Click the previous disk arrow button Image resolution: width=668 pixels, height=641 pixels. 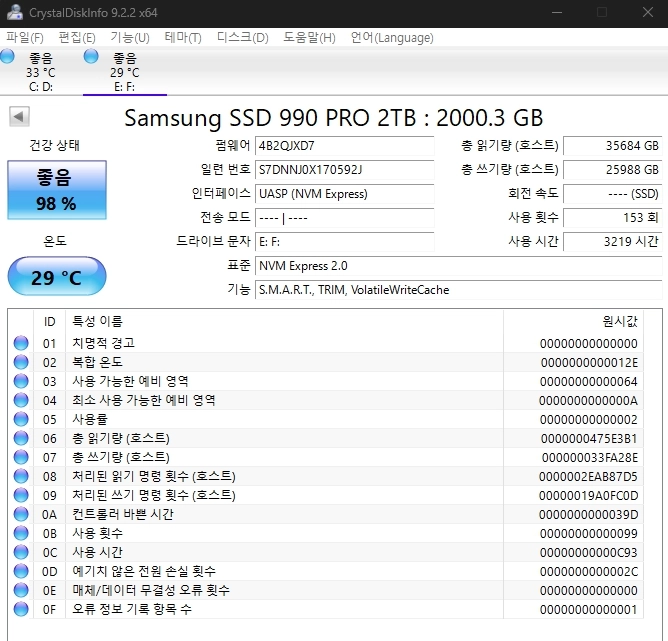coord(19,116)
